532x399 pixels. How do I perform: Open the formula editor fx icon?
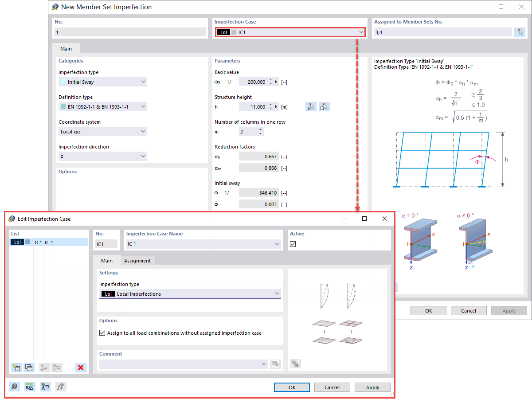[61, 387]
